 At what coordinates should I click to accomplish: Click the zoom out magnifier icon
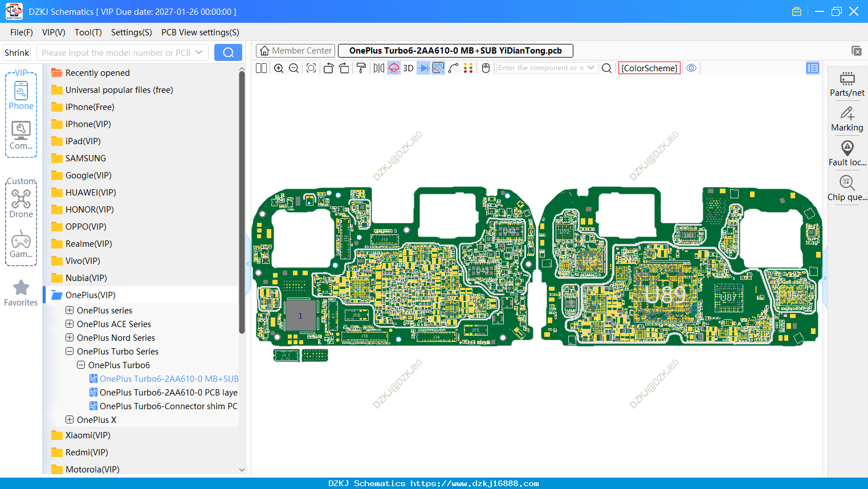[294, 68]
